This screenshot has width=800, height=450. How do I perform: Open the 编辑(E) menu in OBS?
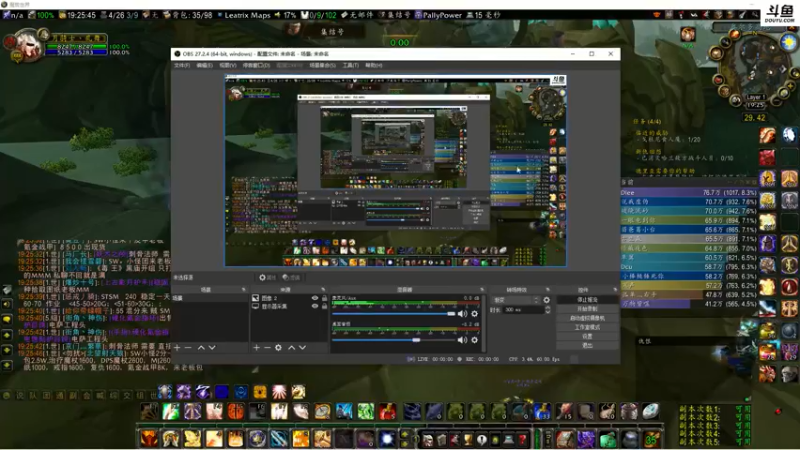pos(204,65)
